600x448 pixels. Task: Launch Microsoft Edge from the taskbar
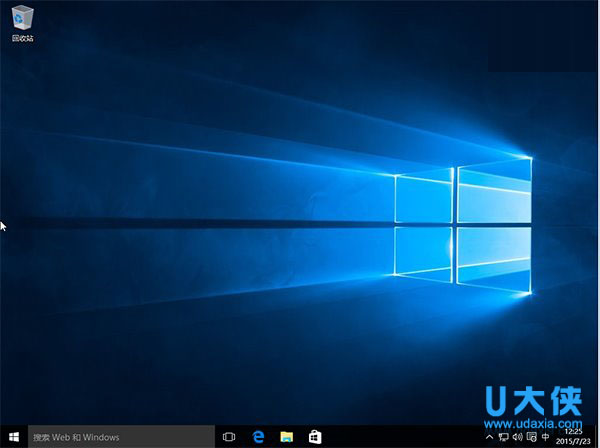(x=259, y=437)
